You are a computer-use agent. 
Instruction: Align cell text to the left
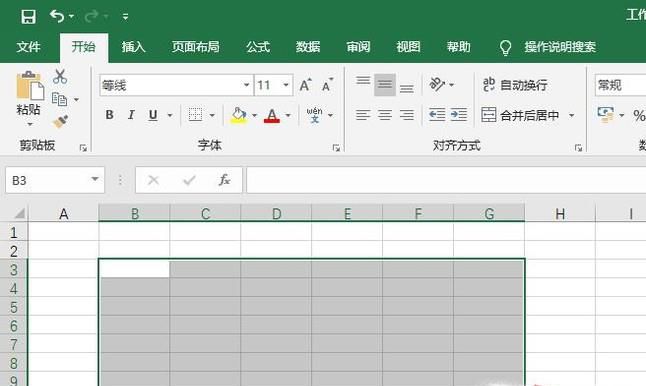click(x=363, y=115)
